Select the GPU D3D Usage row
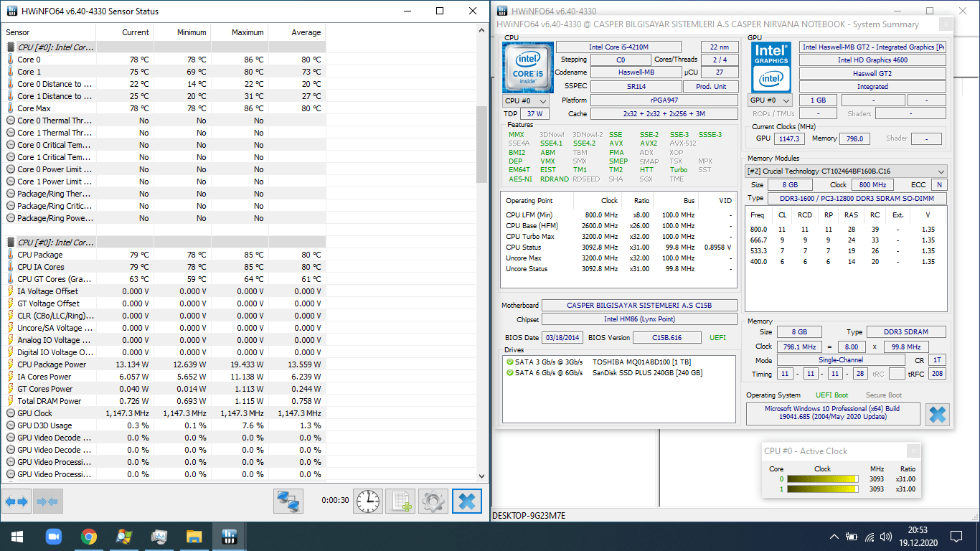The height and width of the screenshot is (551, 980). click(x=164, y=425)
